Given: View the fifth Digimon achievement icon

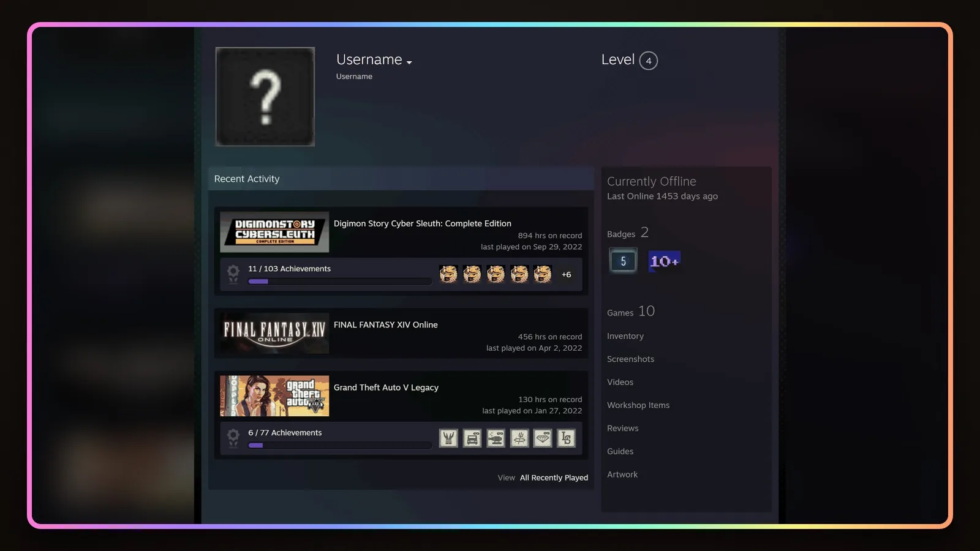Looking at the screenshot, I should [543, 274].
